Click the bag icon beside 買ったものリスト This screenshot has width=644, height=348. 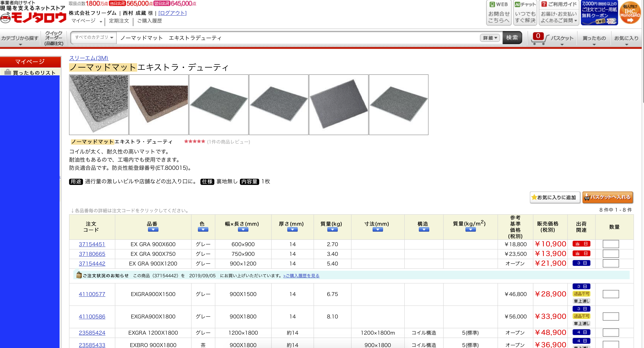(x=8, y=72)
